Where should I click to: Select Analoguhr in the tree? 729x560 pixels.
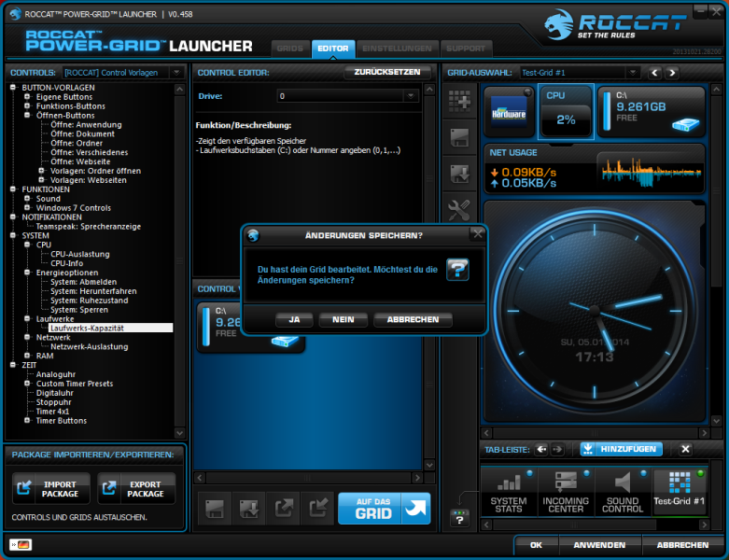[x=56, y=374]
